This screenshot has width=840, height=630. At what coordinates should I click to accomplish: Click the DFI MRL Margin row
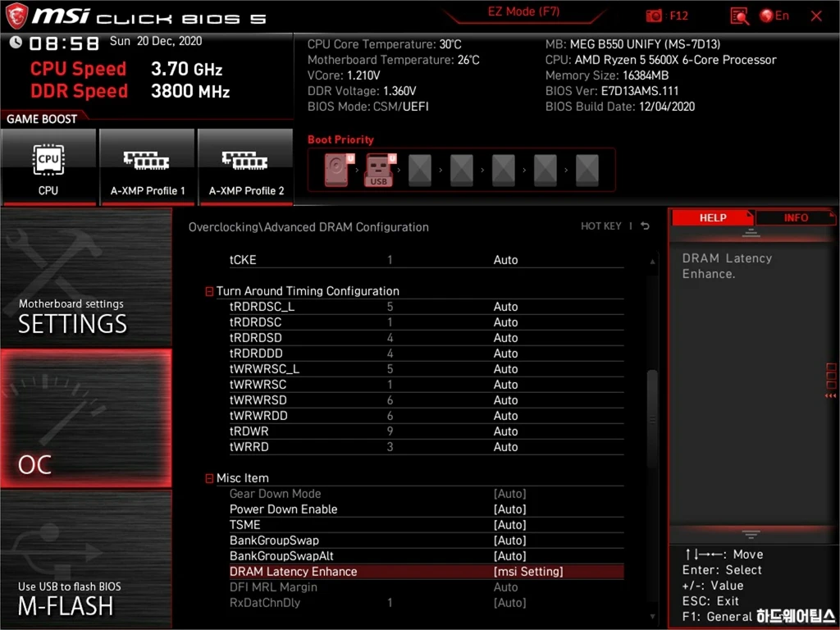(427, 587)
